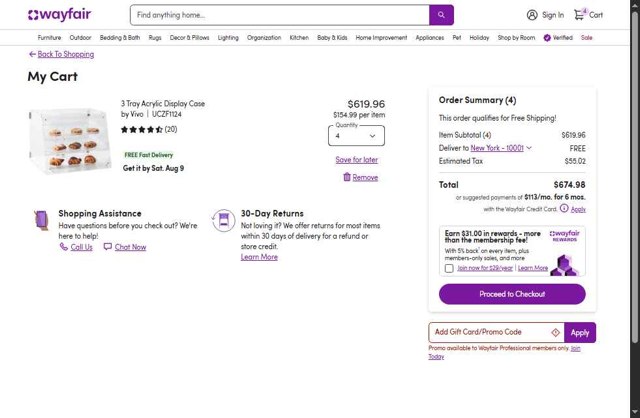Click the promo tag icon in gift card field
Screen dimensions: 640x418
click(555, 332)
